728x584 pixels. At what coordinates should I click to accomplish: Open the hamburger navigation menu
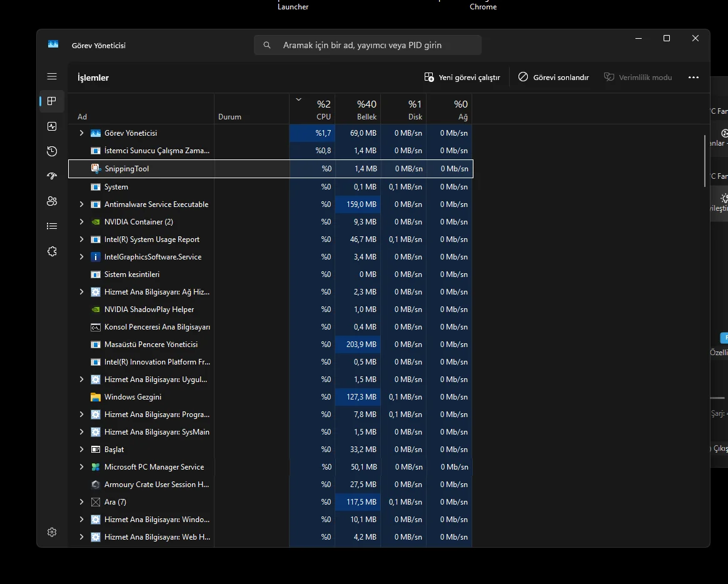tap(52, 76)
